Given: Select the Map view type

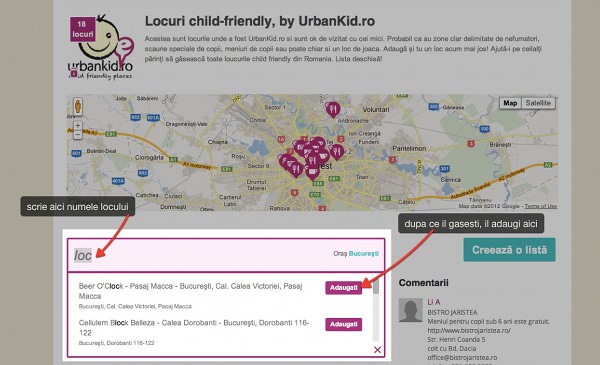Looking at the screenshot, I should point(510,103).
